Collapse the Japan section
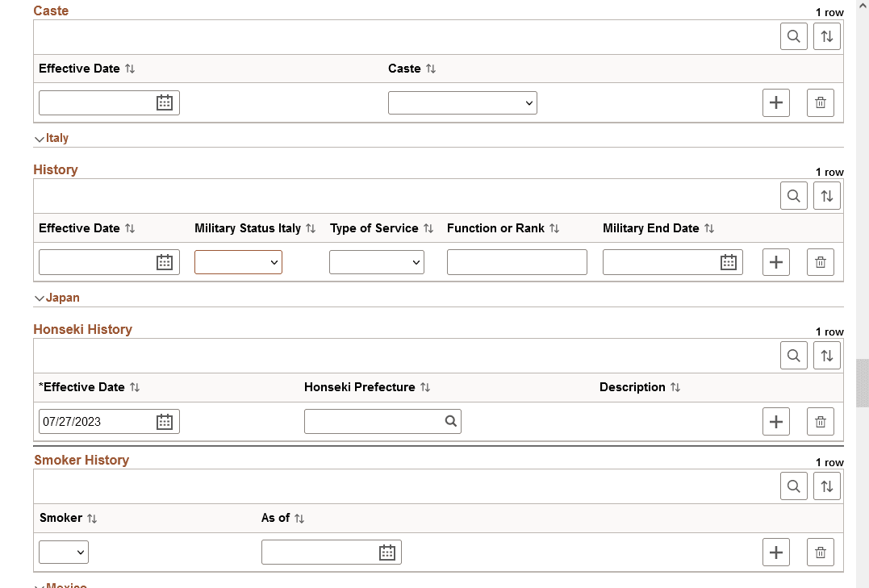Viewport: 869px width, 588px height. 39,298
